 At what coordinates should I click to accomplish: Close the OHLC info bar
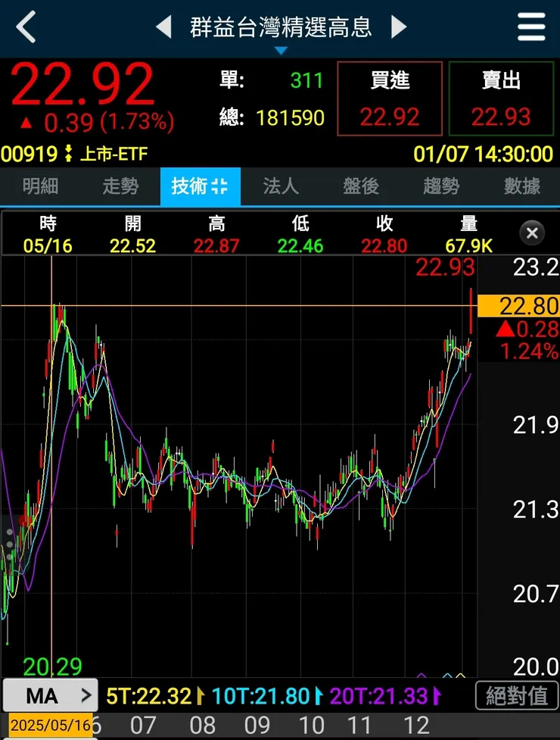click(532, 233)
